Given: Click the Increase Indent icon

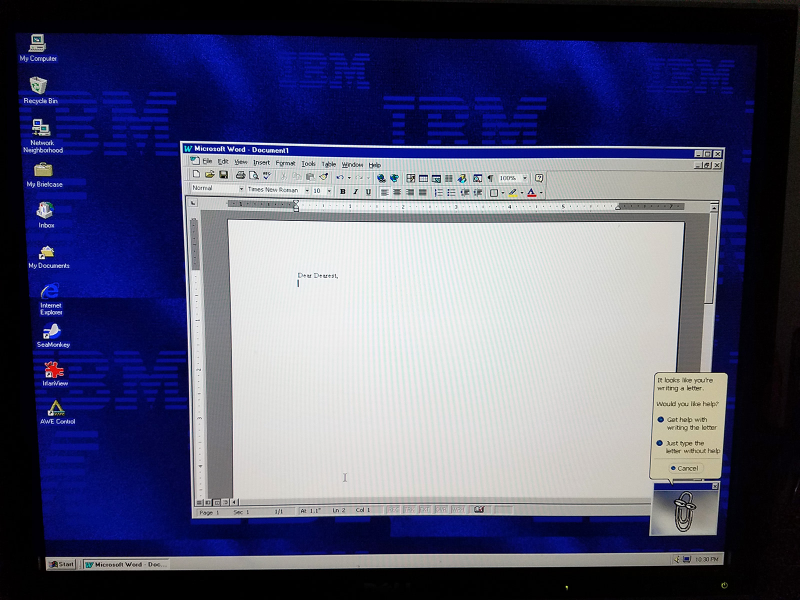Looking at the screenshot, I should [x=477, y=192].
